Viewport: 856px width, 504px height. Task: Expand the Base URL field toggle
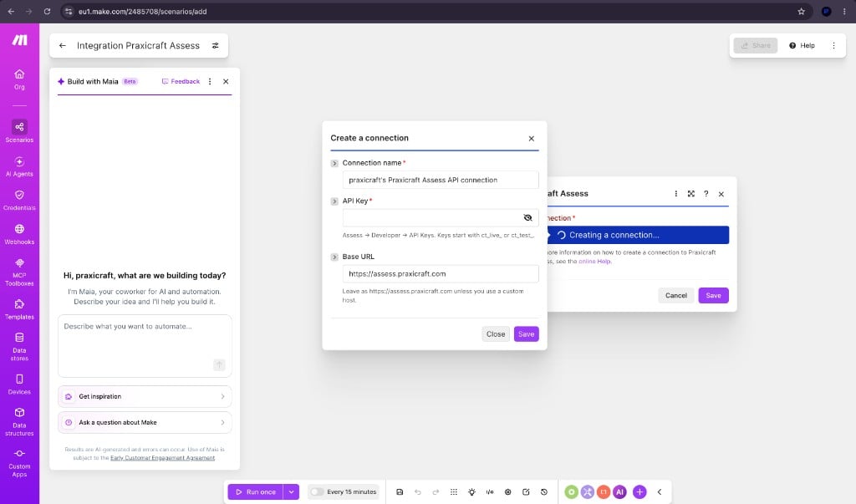pos(334,257)
